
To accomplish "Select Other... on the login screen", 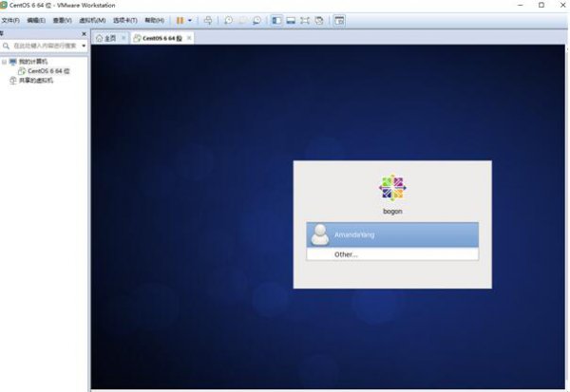I will [392, 254].
